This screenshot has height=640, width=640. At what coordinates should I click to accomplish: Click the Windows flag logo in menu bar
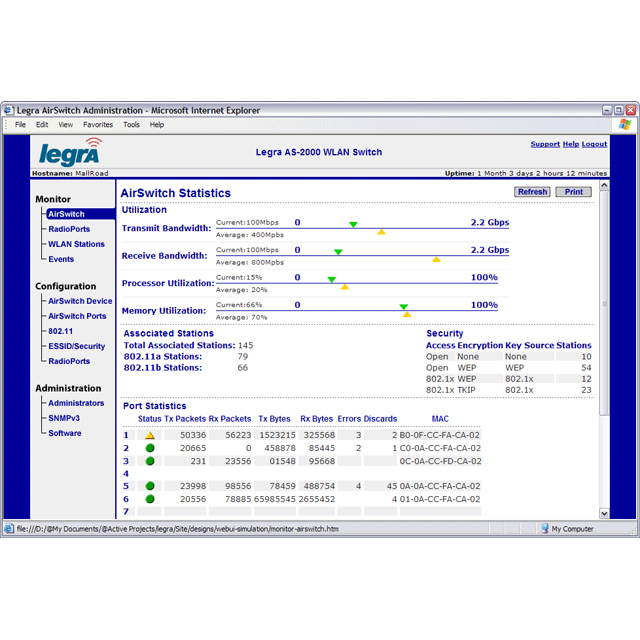(624, 124)
